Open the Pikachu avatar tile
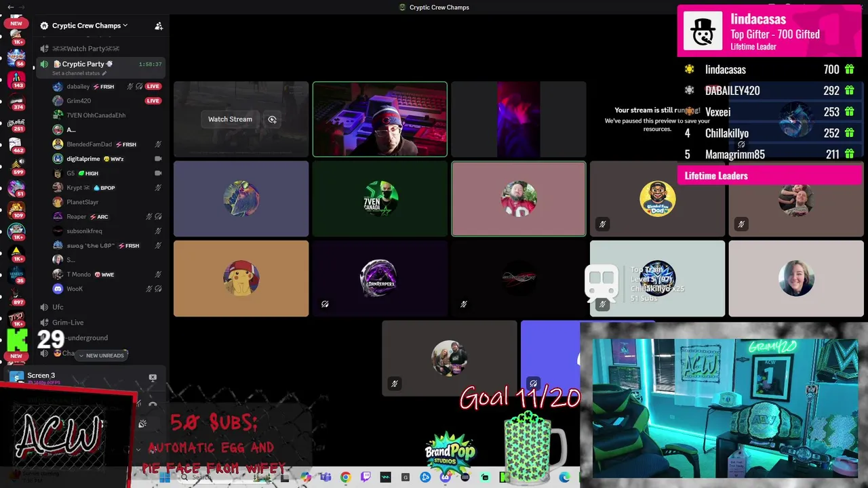This screenshot has height=488, width=868. 241,279
